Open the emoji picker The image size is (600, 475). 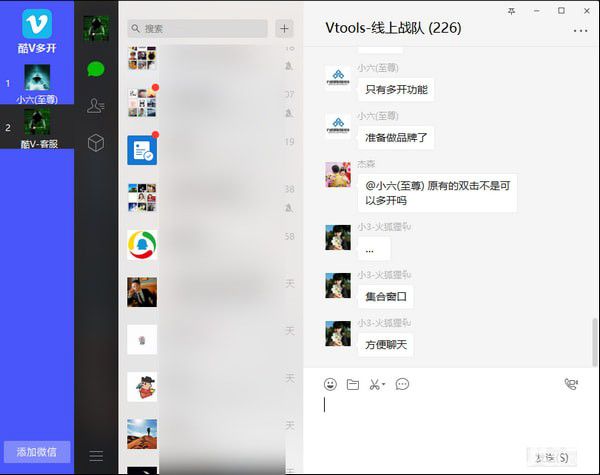tap(330, 384)
